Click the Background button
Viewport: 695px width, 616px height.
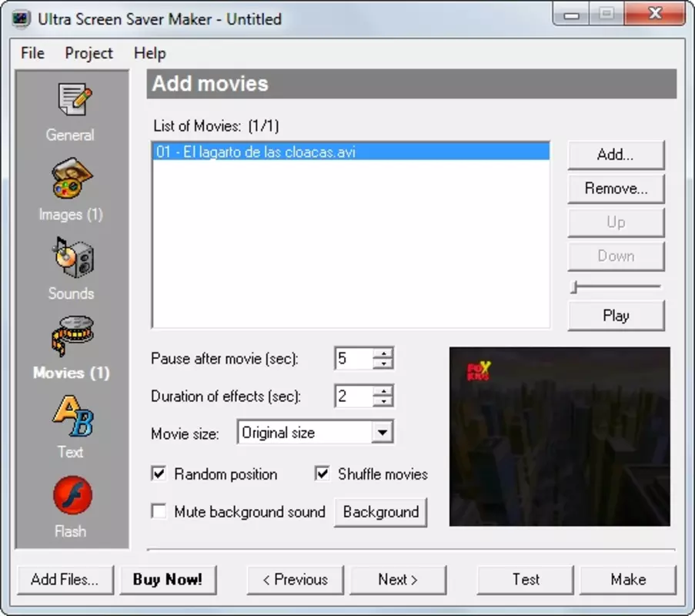pos(381,512)
